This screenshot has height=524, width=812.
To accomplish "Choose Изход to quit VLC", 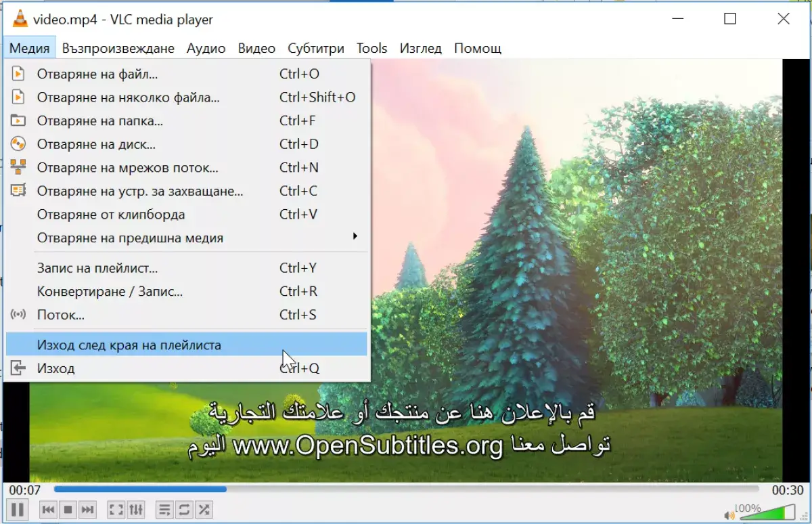I will (187, 368).
